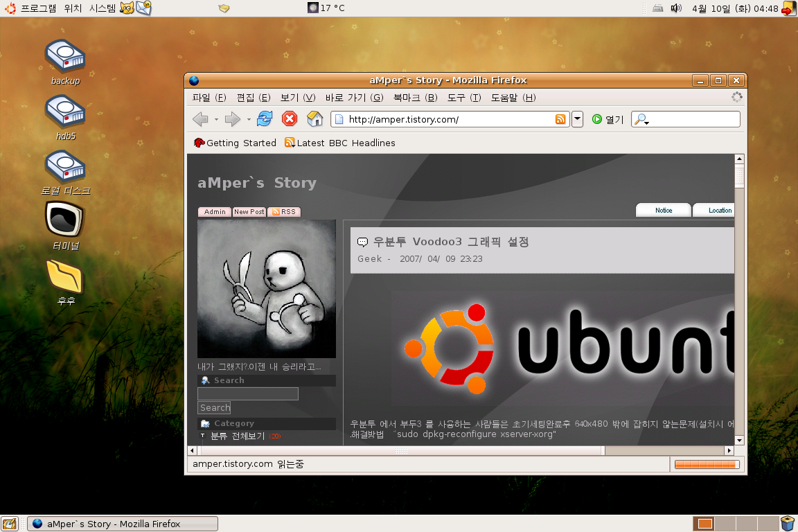Click the horizontal scrollbar right arrow
Screen dimensions: 798x532
729,450
